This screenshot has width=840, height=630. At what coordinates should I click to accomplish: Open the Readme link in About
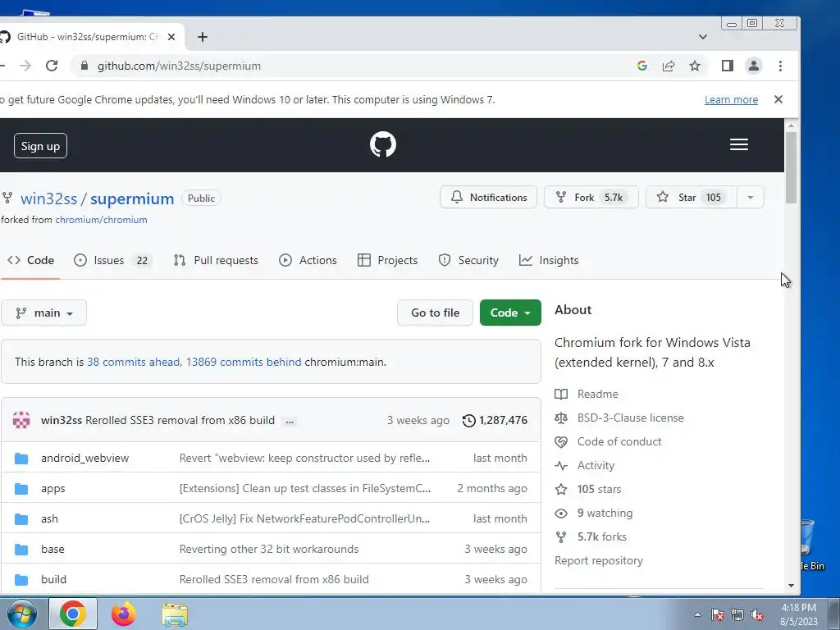click(598, 395)
